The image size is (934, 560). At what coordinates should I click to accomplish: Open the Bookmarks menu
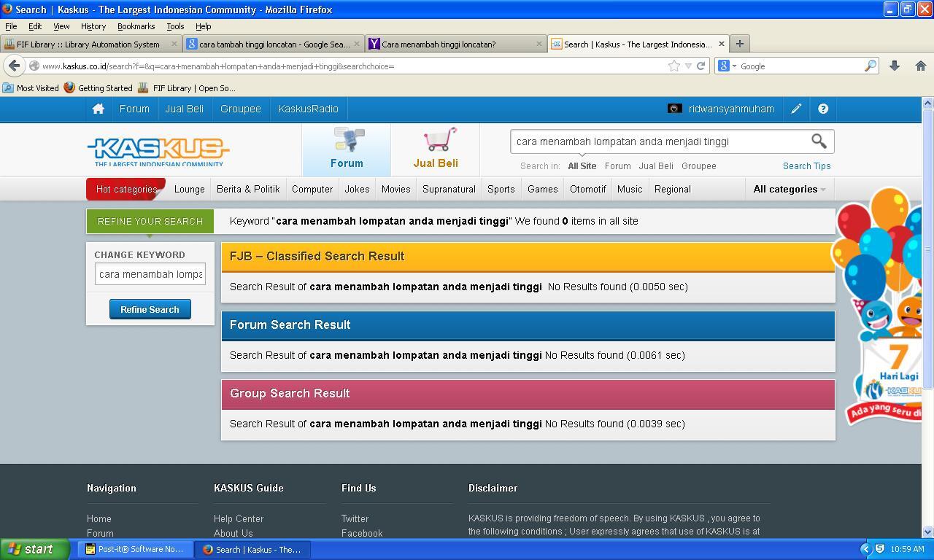pos(136,26)
